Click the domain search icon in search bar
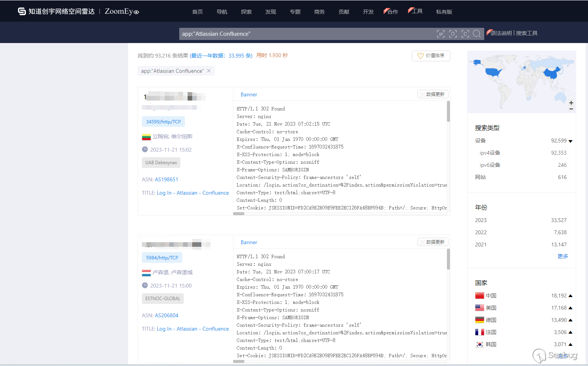 coord(453,34)
